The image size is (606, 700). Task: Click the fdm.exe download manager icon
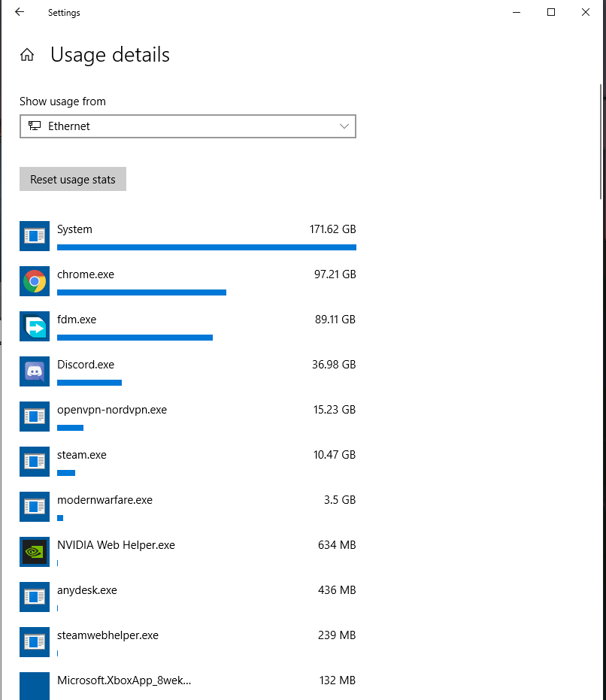click(x=35, y=326)
